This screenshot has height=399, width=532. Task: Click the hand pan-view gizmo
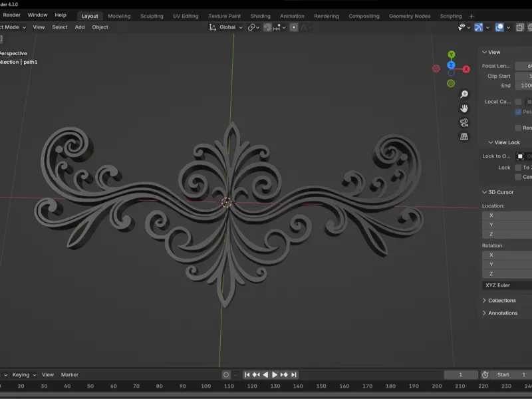coord(464,108)
